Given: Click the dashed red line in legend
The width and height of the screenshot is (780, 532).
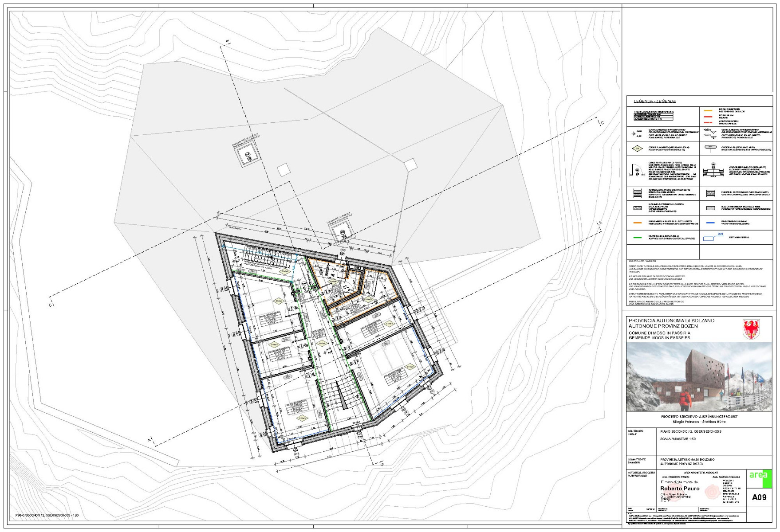Looking at the screenshot, I should click(x=708, y=122).
